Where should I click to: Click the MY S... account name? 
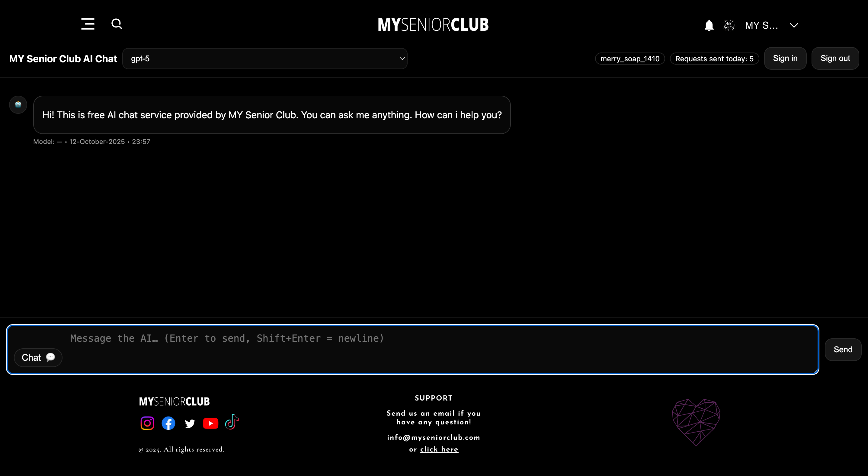(761, 25)
